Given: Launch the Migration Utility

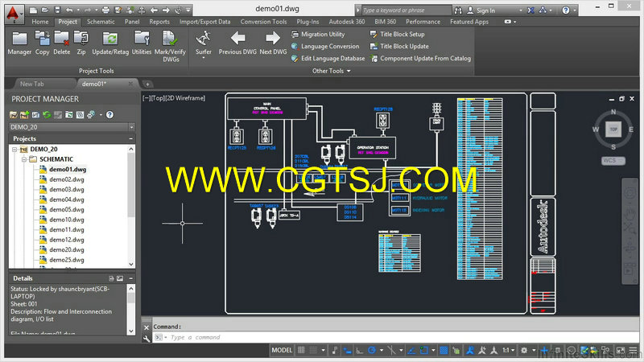Looking at the screenshot, I should click(318, 35).
